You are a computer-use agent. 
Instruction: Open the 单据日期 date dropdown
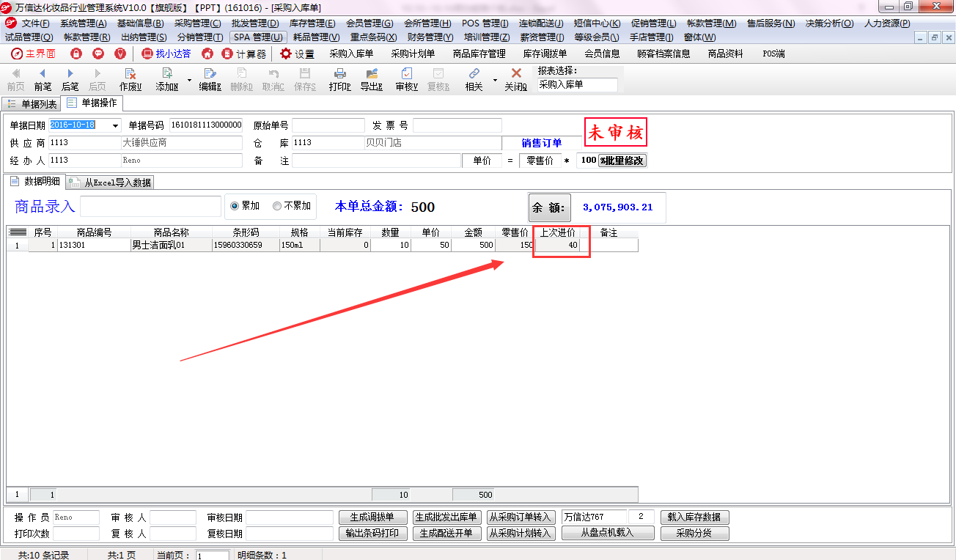pyautogui.click(x=116, y=125)
